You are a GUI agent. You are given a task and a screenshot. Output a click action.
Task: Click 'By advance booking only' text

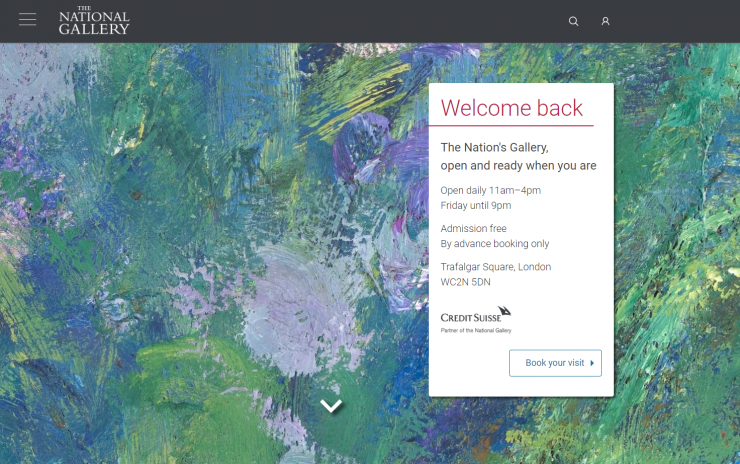(x=494, y=244)
